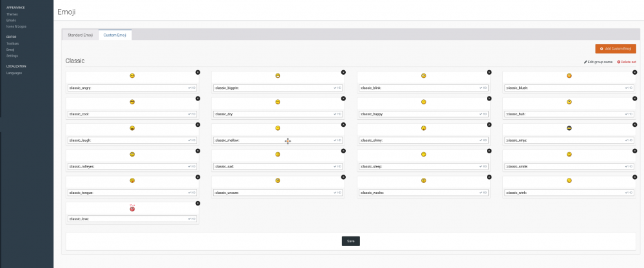Click Edit group name link
The width and height of the screenshot is (644, 268).
click(x=598, y=62)
